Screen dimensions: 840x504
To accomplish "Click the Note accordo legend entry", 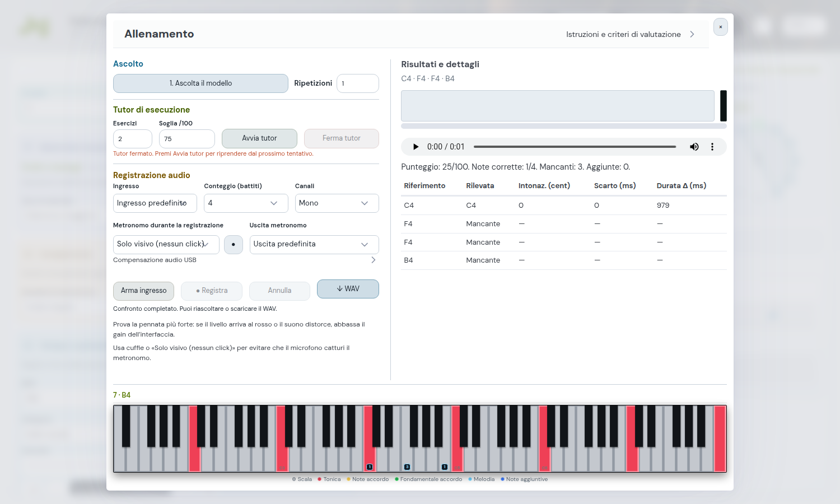I will pyautogui.click(x=367, y=479).
